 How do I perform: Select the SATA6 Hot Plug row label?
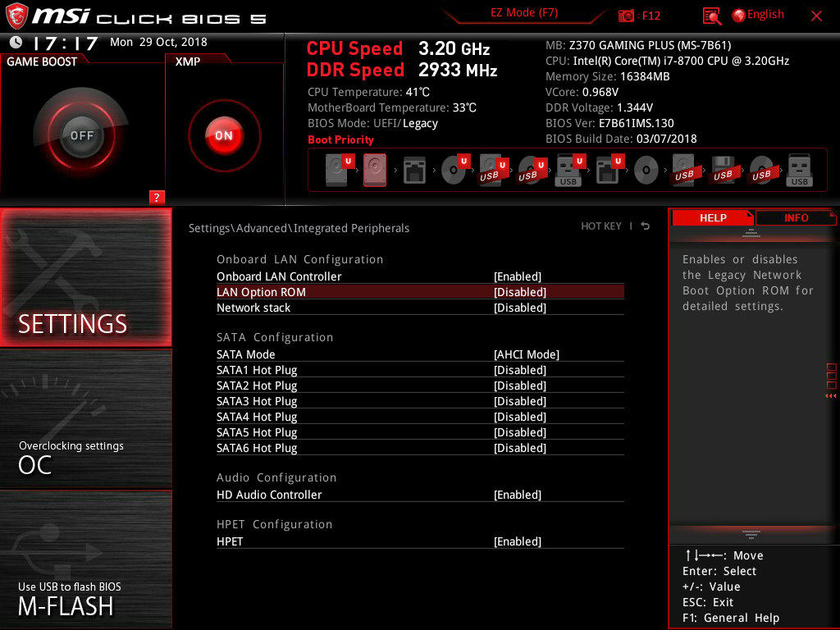point(257,447)
